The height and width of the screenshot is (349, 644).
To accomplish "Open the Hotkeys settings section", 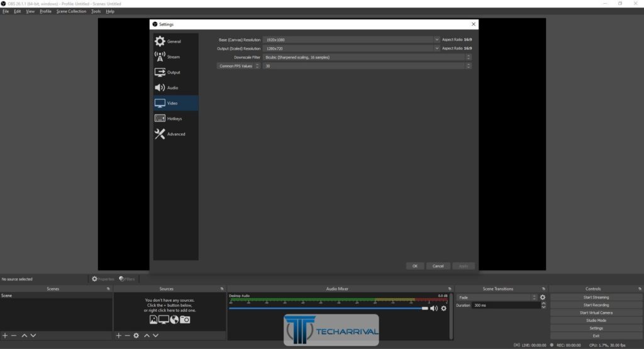I will click(x=176, y=119).
